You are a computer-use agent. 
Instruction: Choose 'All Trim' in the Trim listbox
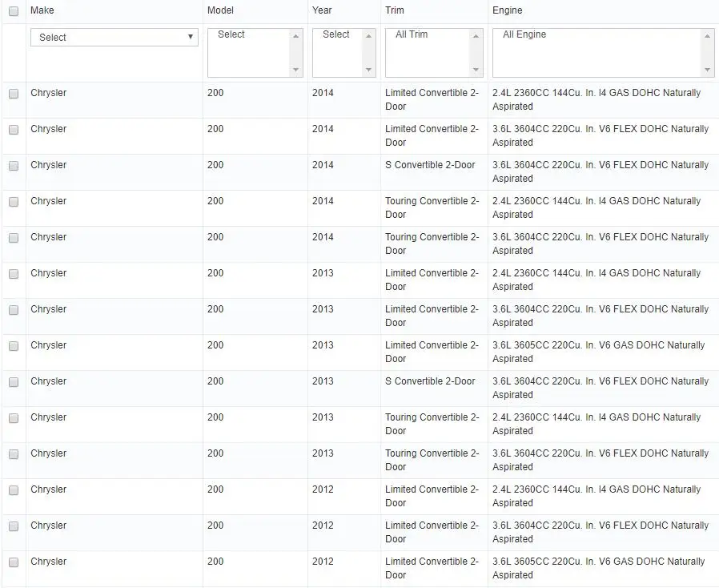click(x=412, y=34)
